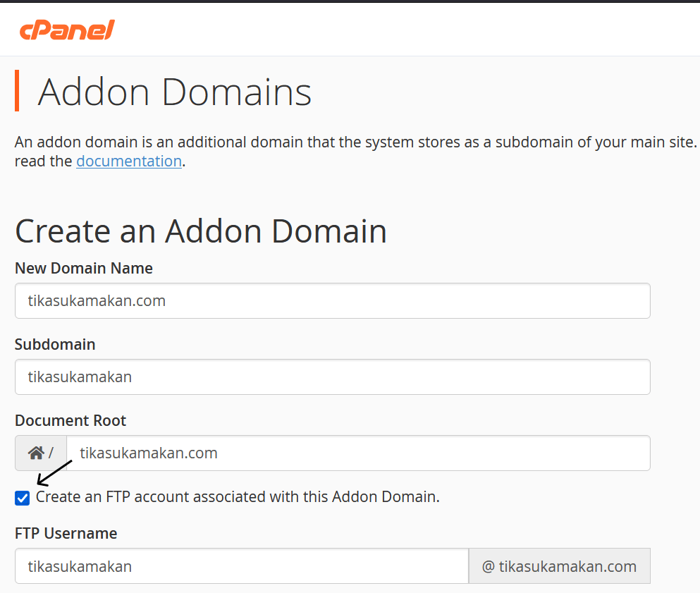Uncheck the FTP account creation checkbox
The width and height of the screenshot is (700, 593).
point(22,497)
